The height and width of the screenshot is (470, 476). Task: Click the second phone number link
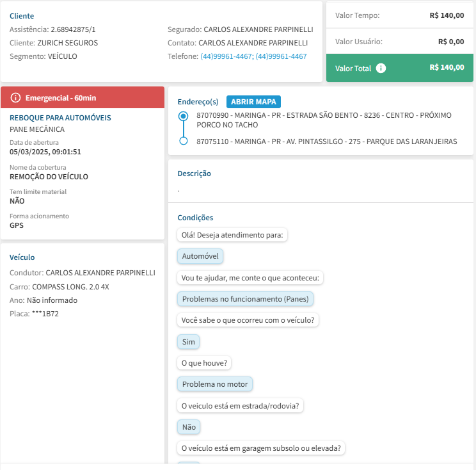click(x=281, y=56)
